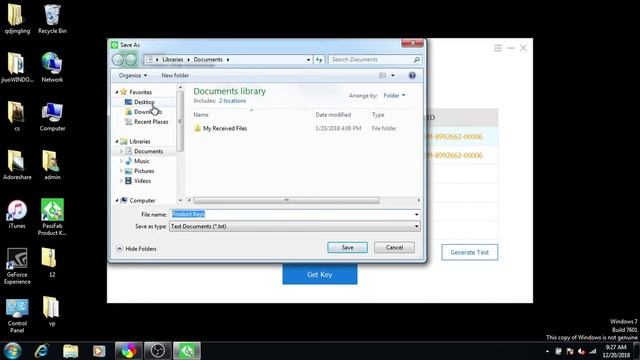Show hidden system tray icons arrow

pos(547,351)
